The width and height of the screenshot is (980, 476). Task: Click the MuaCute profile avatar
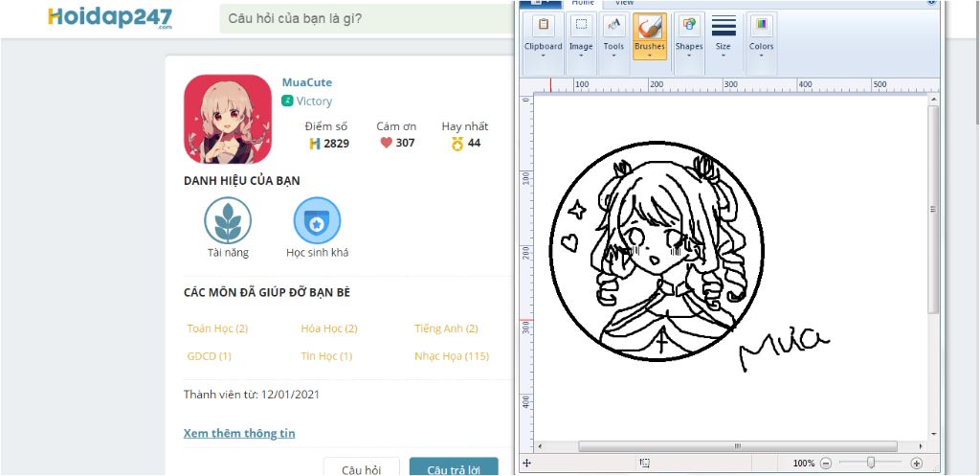click(x=228, y=119)
